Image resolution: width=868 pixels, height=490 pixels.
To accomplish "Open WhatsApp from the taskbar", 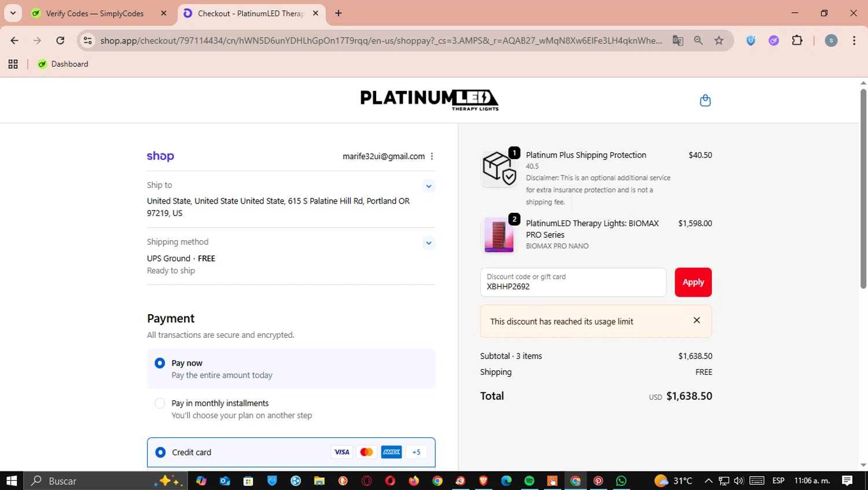I will [621, 481].
